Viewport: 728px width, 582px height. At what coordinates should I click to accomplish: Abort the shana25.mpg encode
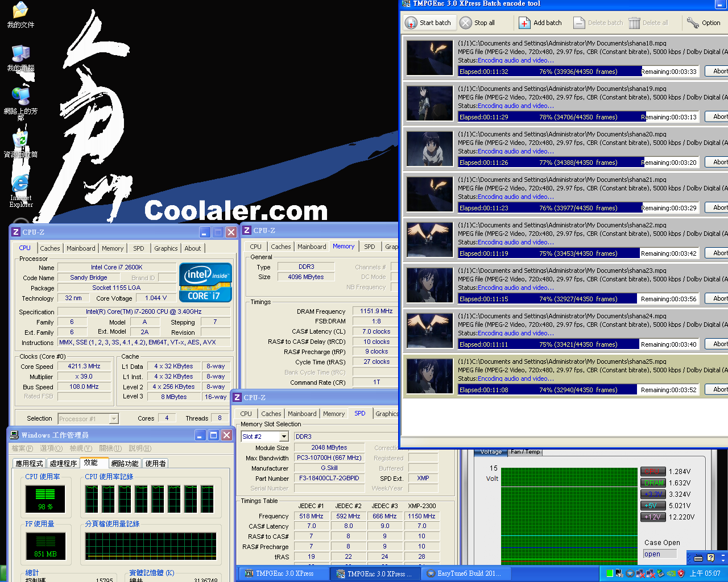[718, 389]
